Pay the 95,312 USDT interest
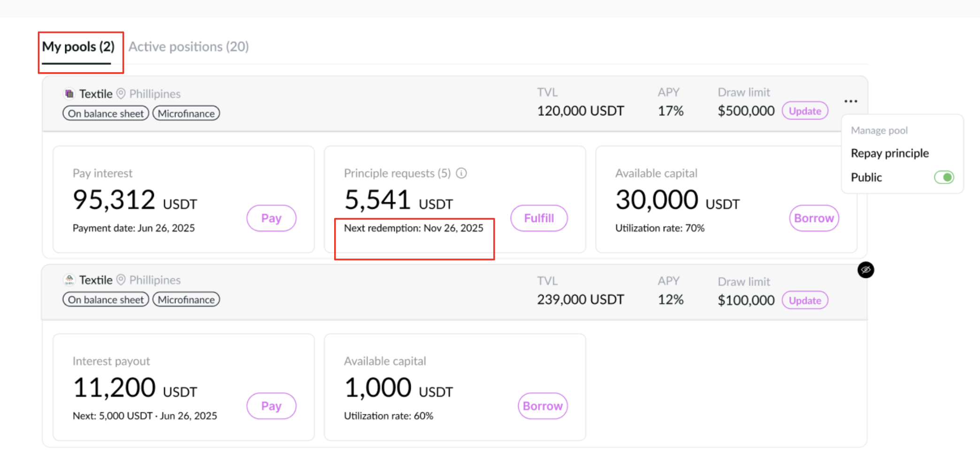The height and width of the screenshot is (473, 980). pyautogui.click(x=271, y=218)
